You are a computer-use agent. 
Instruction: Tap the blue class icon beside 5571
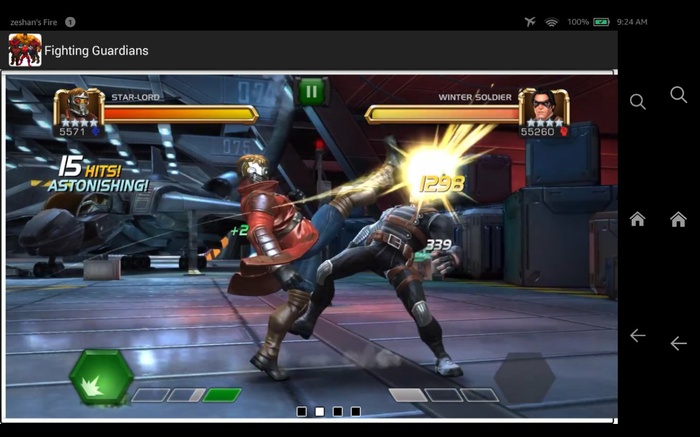coord(96,132)
